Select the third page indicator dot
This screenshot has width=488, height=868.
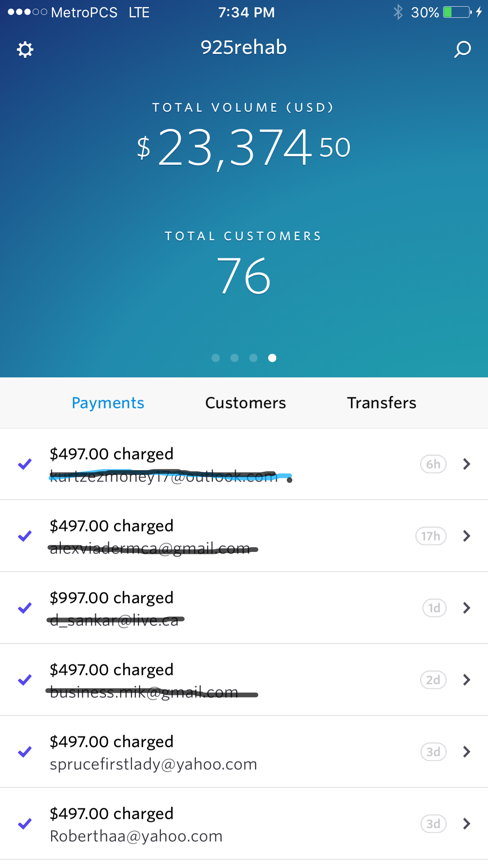pos(253,358)
